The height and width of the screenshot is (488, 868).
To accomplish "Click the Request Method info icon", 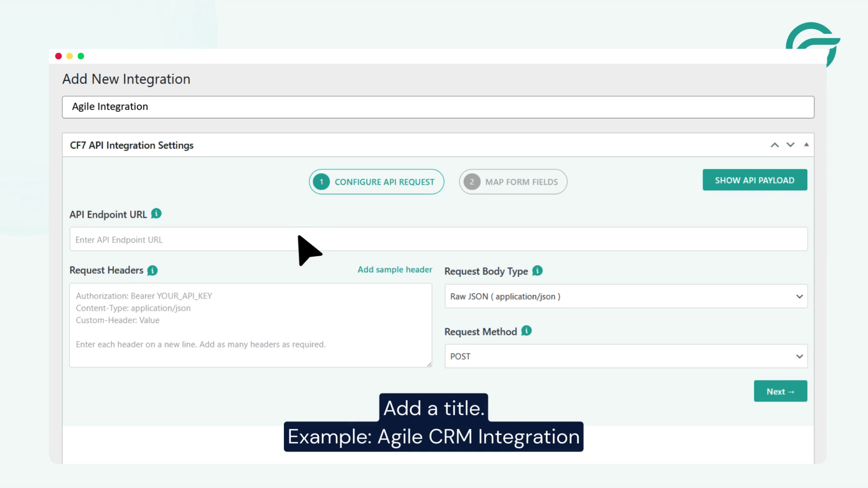I will [525, 331].
